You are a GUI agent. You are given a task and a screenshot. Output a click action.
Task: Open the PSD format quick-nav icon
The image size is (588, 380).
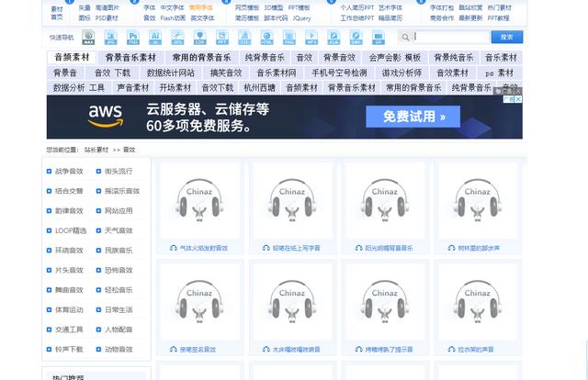(x=133, y=38)
